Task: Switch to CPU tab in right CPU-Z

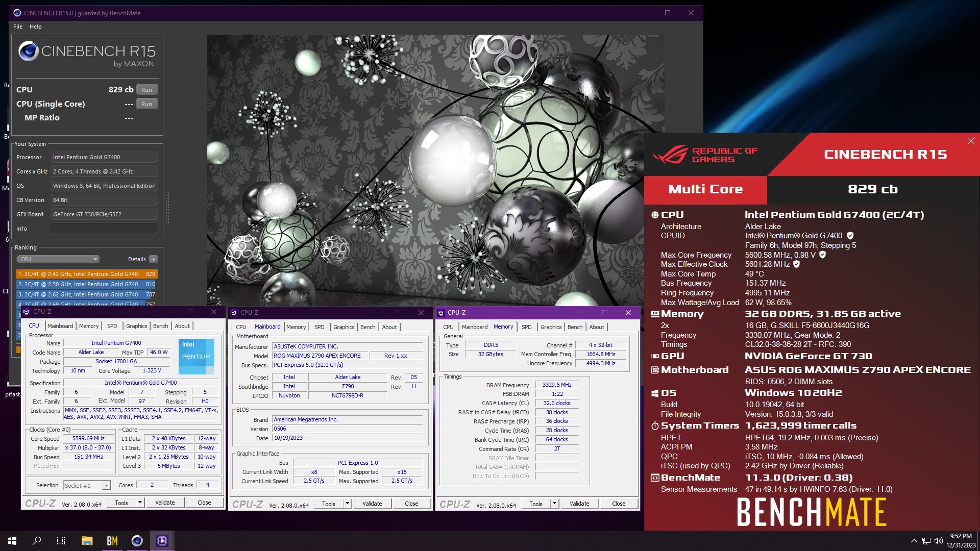Action: 448,327
